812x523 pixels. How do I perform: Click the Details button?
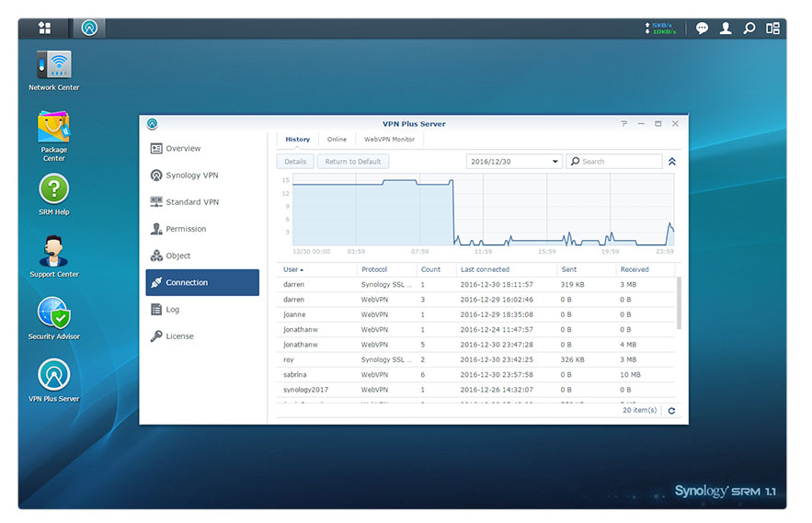pos(295,162)
